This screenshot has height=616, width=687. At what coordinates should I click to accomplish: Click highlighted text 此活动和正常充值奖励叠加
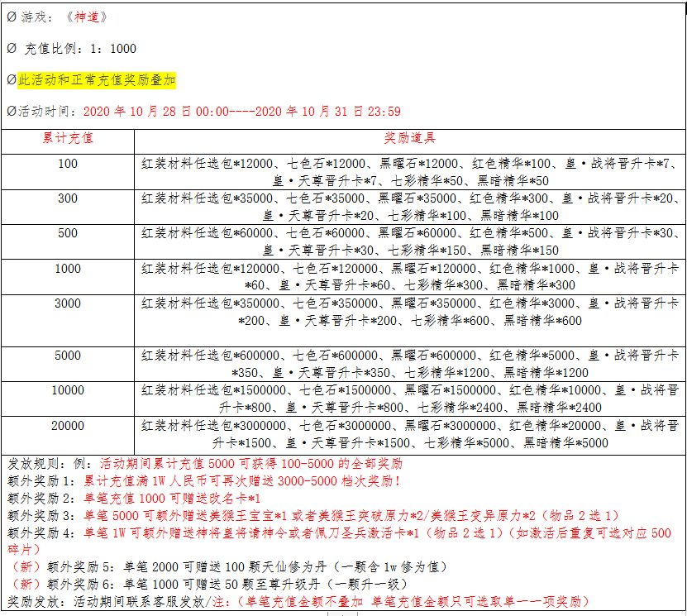[x=97, y=80]
